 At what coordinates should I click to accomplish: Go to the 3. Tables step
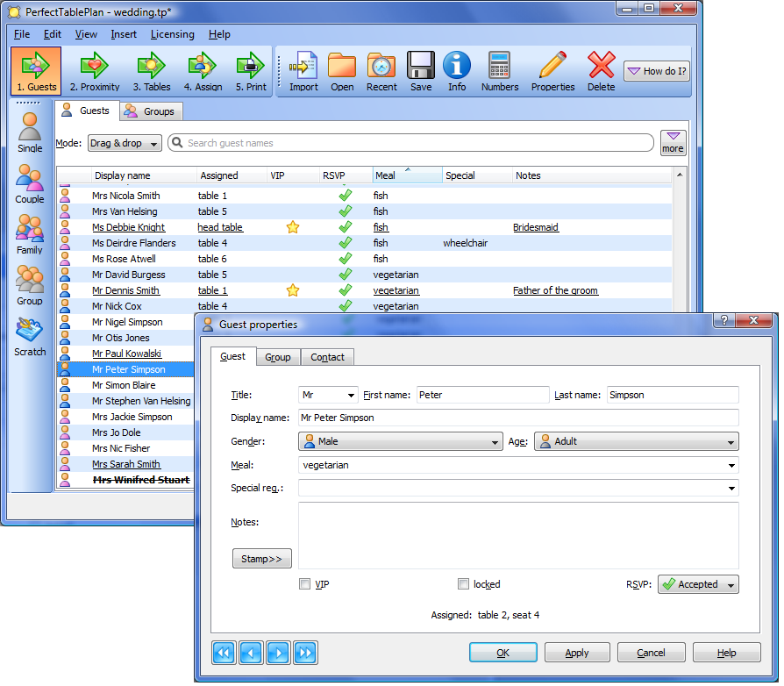[x=152, y=72]
